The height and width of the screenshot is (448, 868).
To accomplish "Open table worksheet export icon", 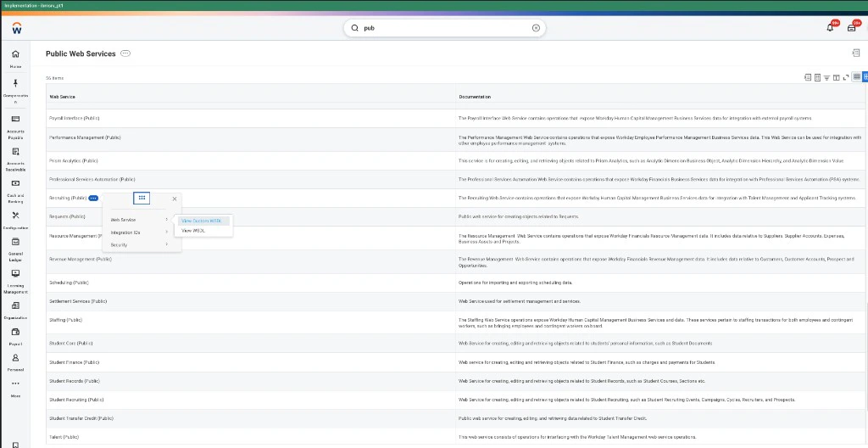I will (x=817, y=77).
